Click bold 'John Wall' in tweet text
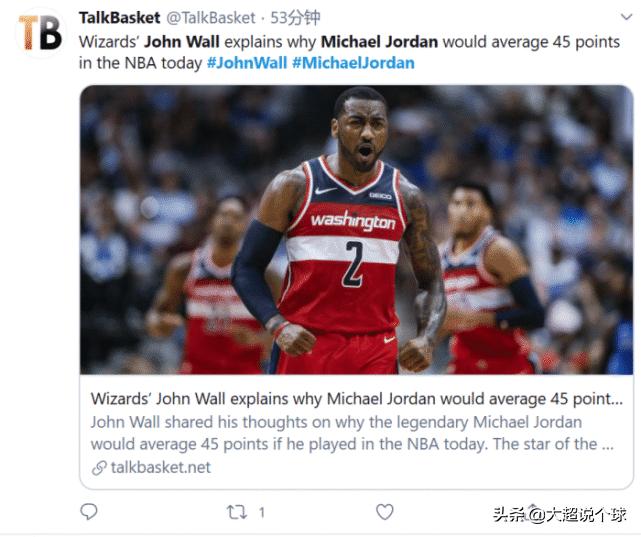This screenshot has width=641, height=537. pyautogui.click(x=182, y=42)
